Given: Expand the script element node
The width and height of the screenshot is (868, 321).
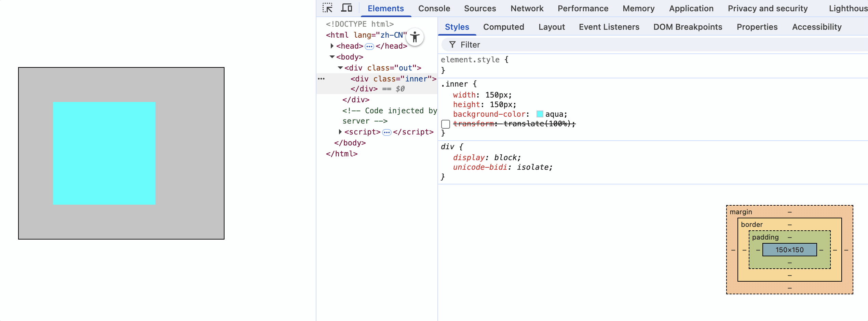Looking at the screenshot, I should tap(340, 132).
